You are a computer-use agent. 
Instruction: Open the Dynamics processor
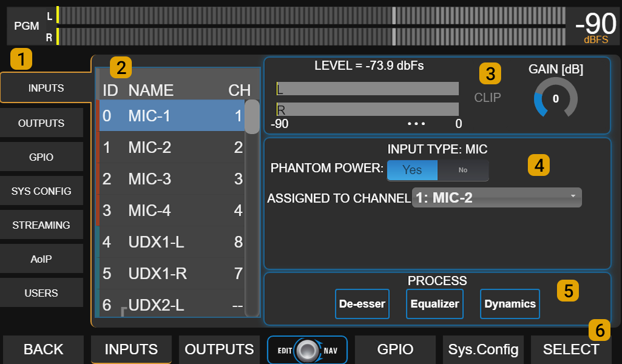[x=510, y=304]
